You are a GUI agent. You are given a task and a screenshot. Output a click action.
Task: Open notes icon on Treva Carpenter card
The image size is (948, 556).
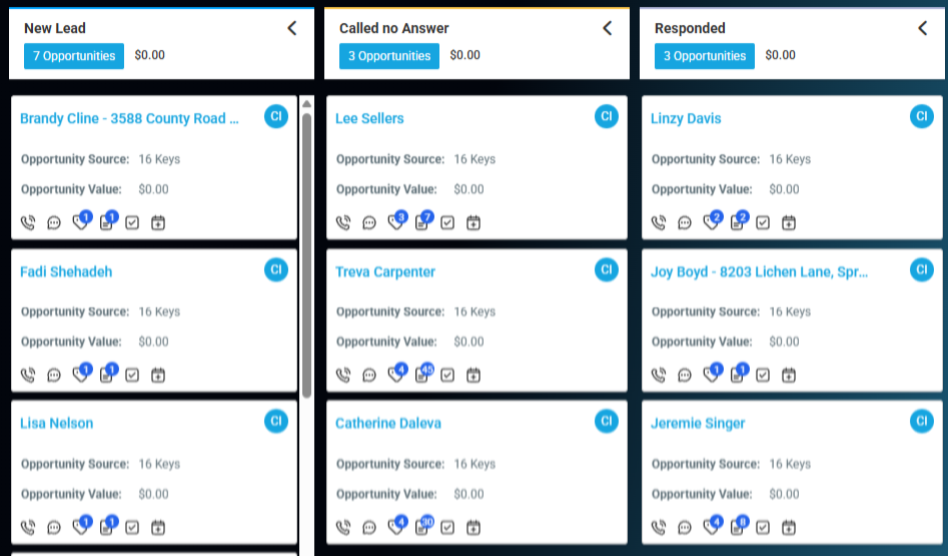pyautogui.click(x=421, y=376)
